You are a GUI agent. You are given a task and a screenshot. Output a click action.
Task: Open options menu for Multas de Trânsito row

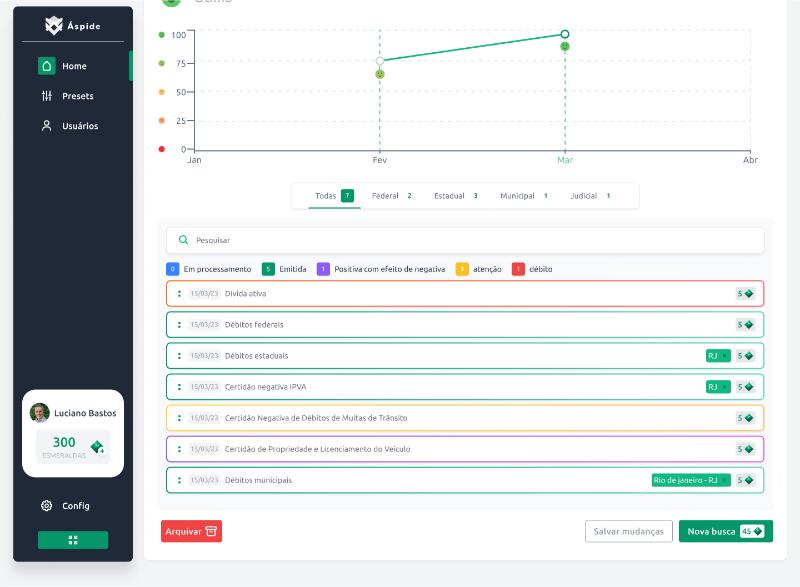(179, 418)
